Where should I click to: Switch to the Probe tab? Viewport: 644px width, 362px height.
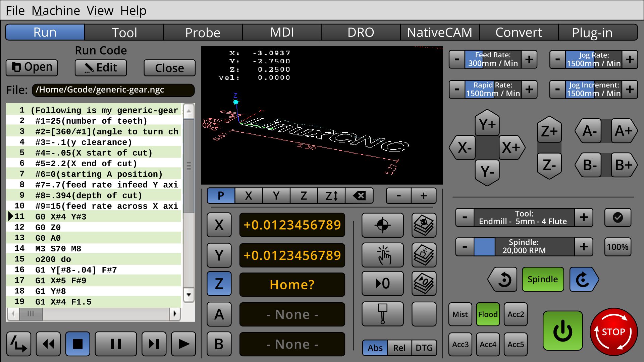[x=203, y=33]
